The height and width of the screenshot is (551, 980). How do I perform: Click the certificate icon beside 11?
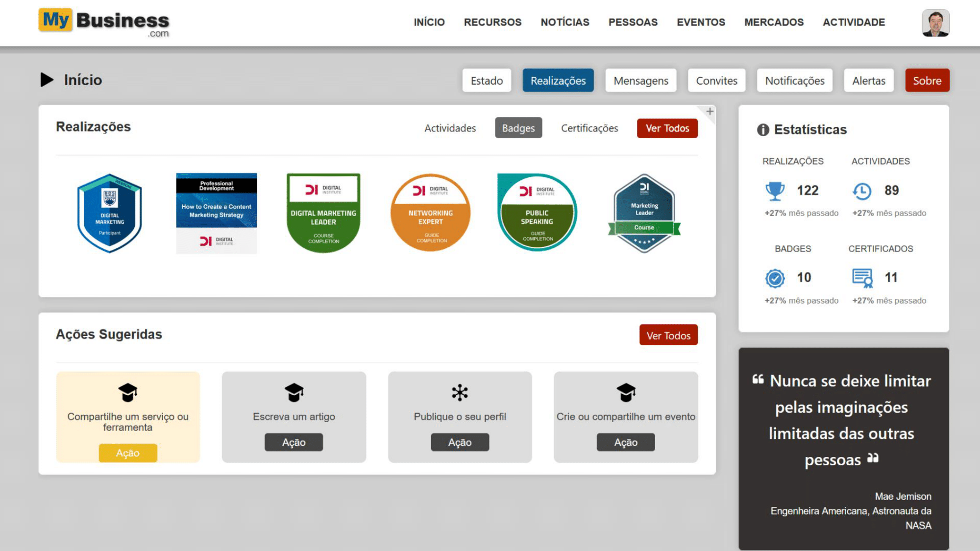pyautogui.click(x=862, y=278)
